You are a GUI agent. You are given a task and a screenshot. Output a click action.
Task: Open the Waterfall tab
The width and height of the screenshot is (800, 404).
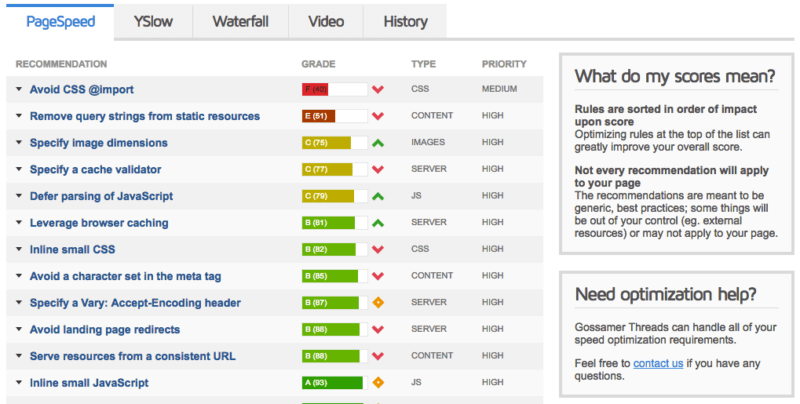point(240,21)
